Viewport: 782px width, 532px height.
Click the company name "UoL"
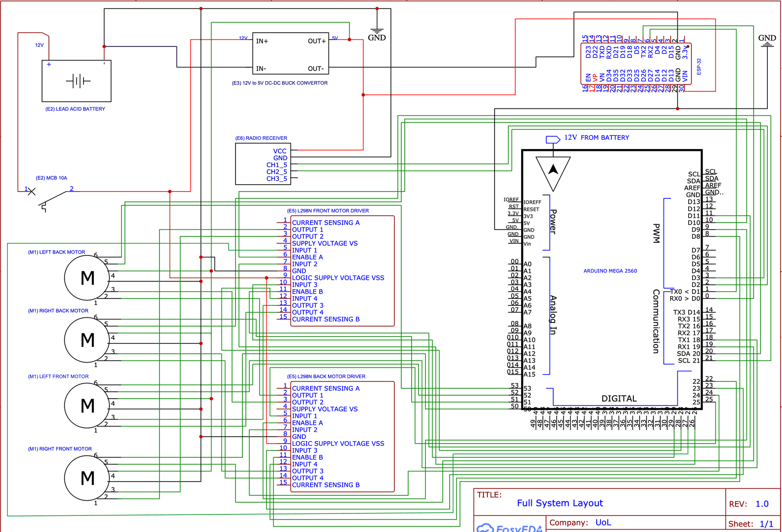pos(603,522)
